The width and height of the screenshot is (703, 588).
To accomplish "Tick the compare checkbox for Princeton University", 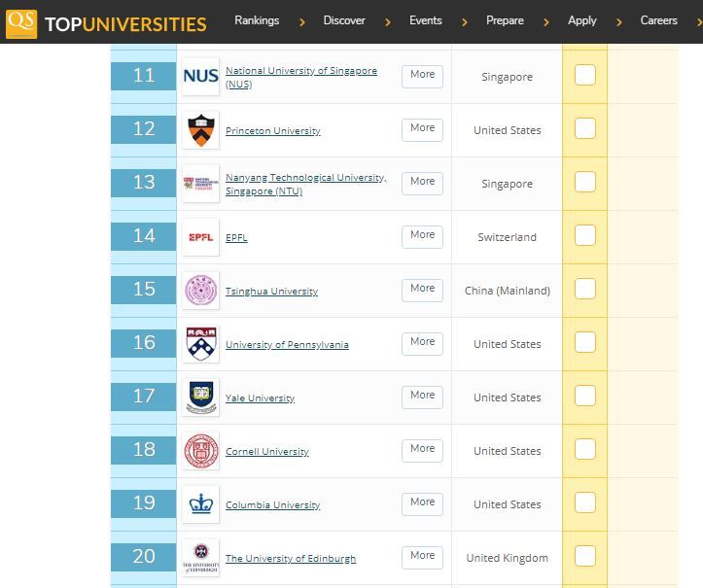I will 584,129.
